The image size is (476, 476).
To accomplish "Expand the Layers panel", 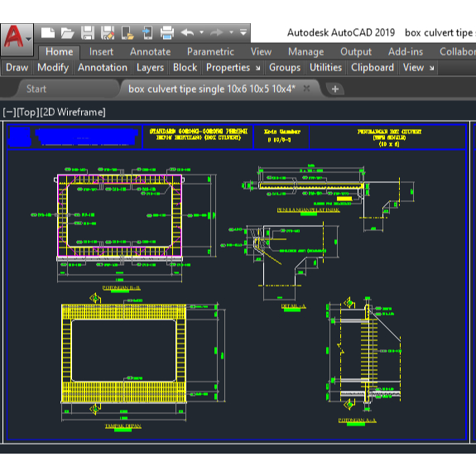I will [150, 67].
